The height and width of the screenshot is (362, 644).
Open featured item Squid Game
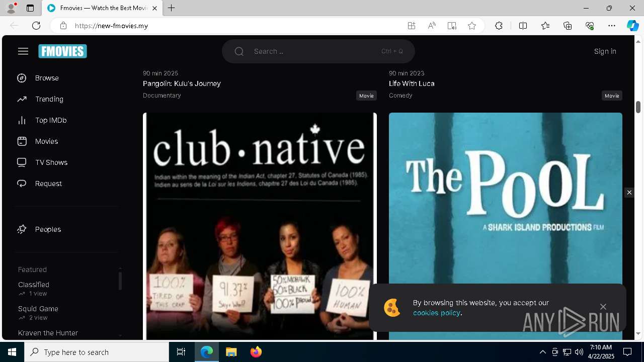pyautogui.click(x=38, y=309)
